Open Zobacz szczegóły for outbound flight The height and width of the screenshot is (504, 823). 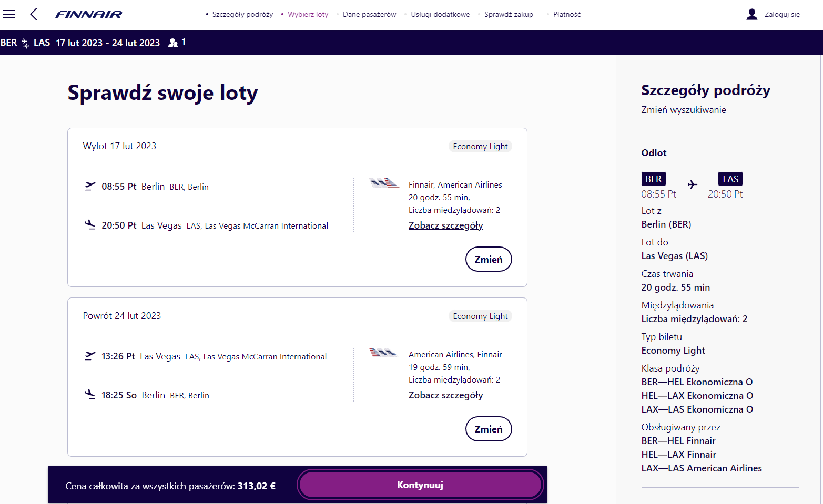point(445,225)
